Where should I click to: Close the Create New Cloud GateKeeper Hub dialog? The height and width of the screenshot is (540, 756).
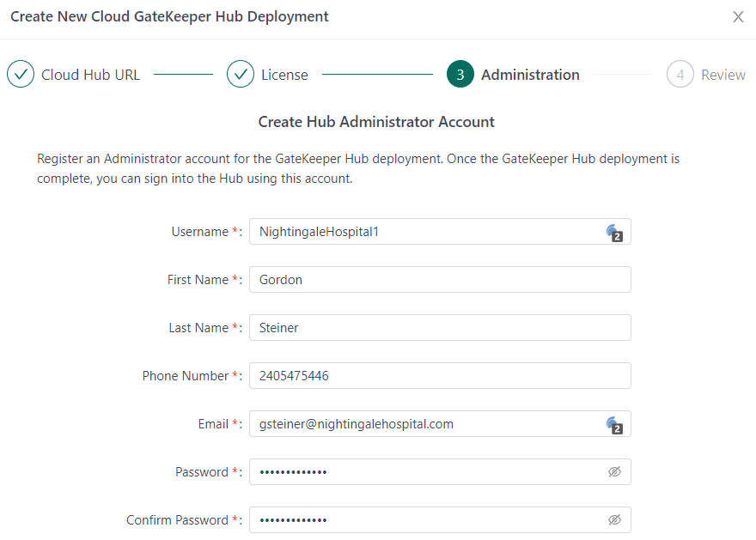[x=738, y=17]
